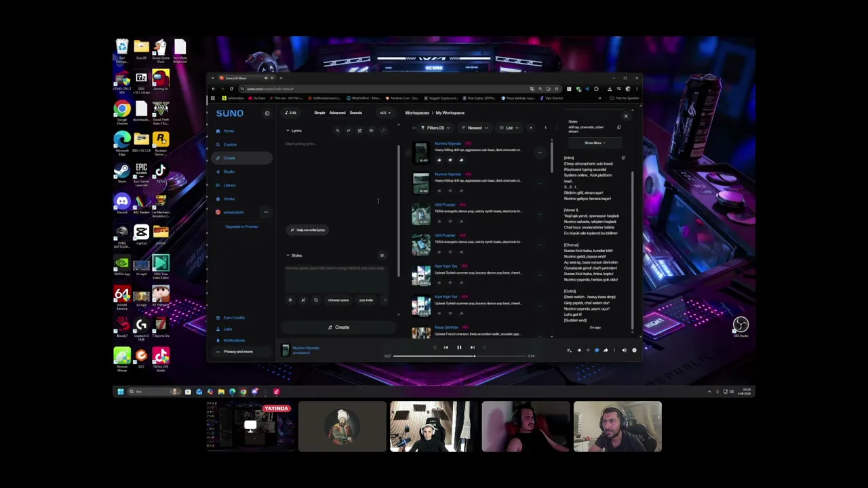The image size is (868, 488).
Task: Add the pop indie style tag
Action: click(366, 300)
